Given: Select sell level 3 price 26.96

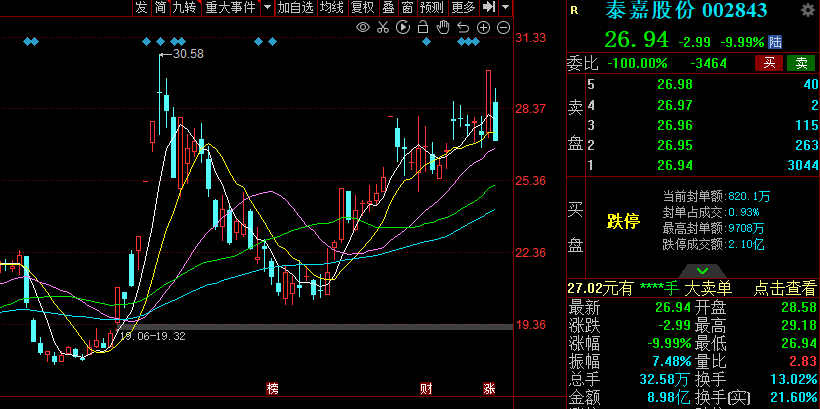Looking at the screenshot, I should (675, 125).
